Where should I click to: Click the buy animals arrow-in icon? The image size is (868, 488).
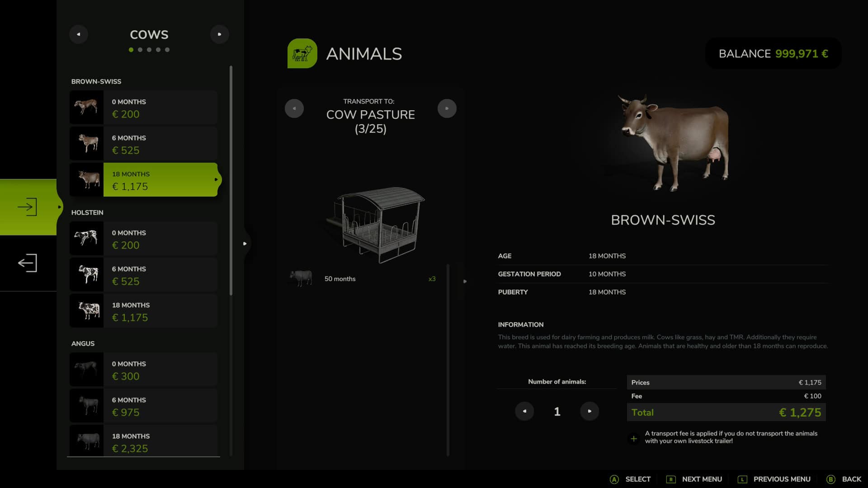pyautogui.click(x=28, y=207)
